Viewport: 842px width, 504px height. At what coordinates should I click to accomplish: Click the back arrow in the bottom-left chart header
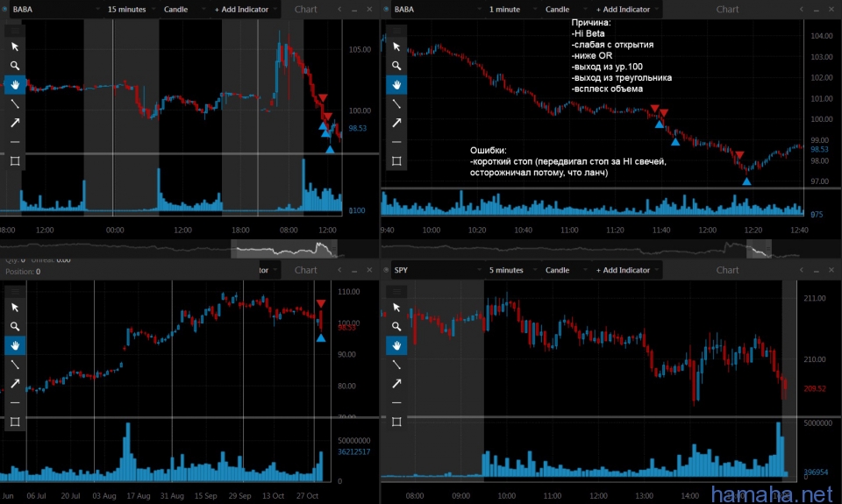tap(339, 270)
